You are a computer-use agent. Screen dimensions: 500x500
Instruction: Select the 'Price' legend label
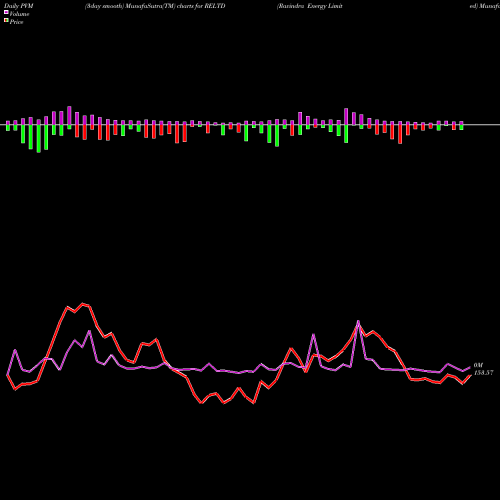tap(16, 22)
